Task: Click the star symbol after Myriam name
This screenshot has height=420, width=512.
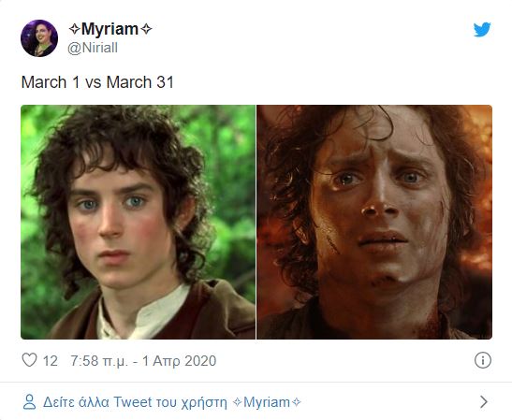Action: click(146, 29)
